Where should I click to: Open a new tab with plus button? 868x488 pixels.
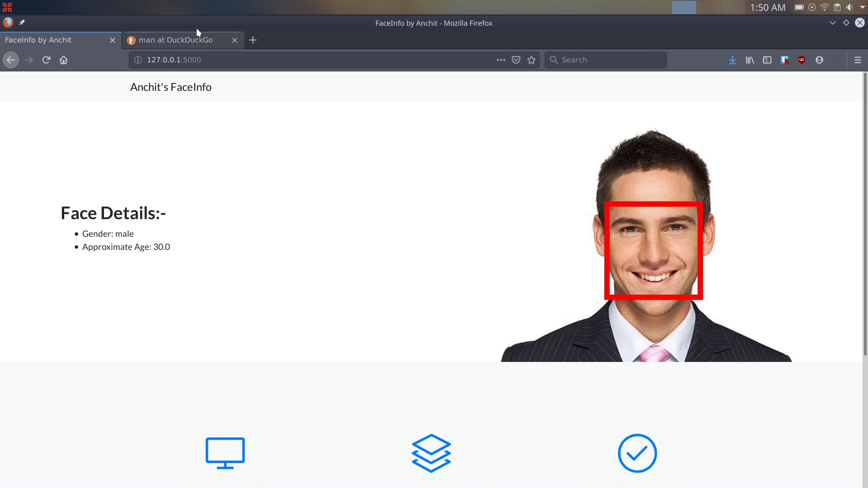(253, 40)
